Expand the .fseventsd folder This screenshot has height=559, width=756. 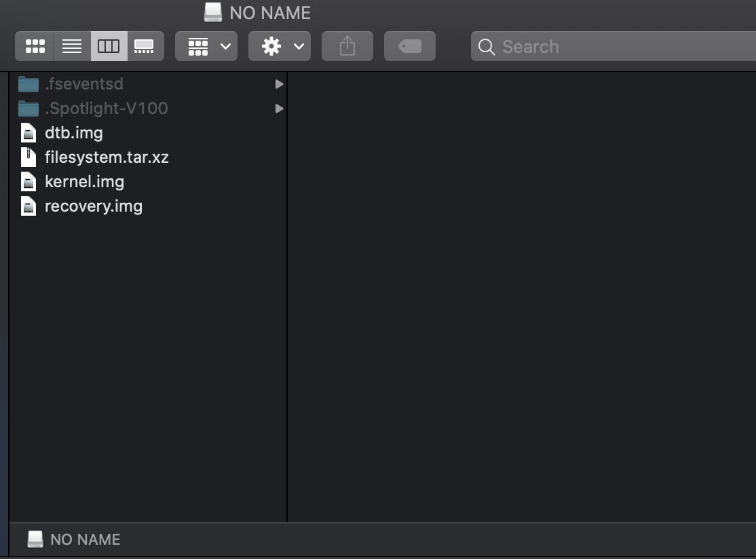[278, 83]
